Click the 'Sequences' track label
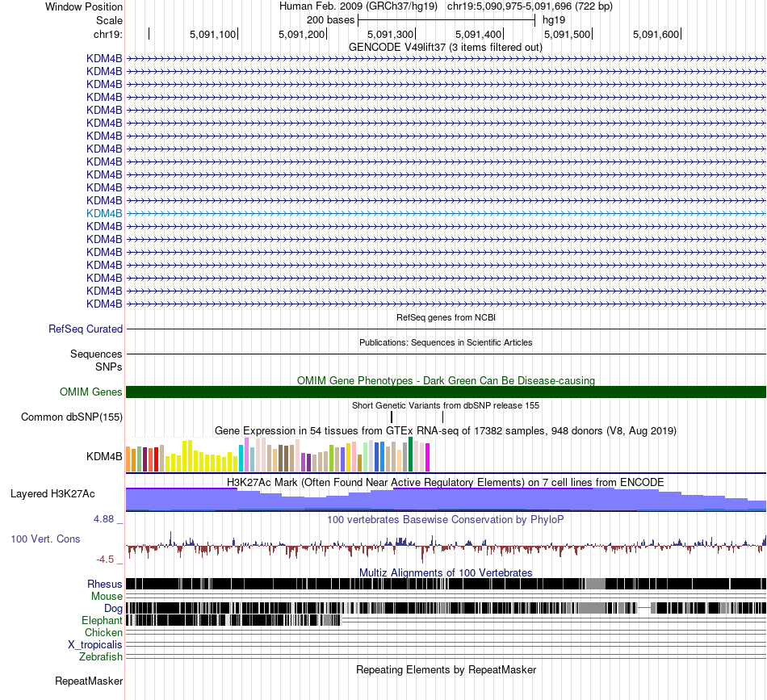Screen dimensions: 767x700 96,354
